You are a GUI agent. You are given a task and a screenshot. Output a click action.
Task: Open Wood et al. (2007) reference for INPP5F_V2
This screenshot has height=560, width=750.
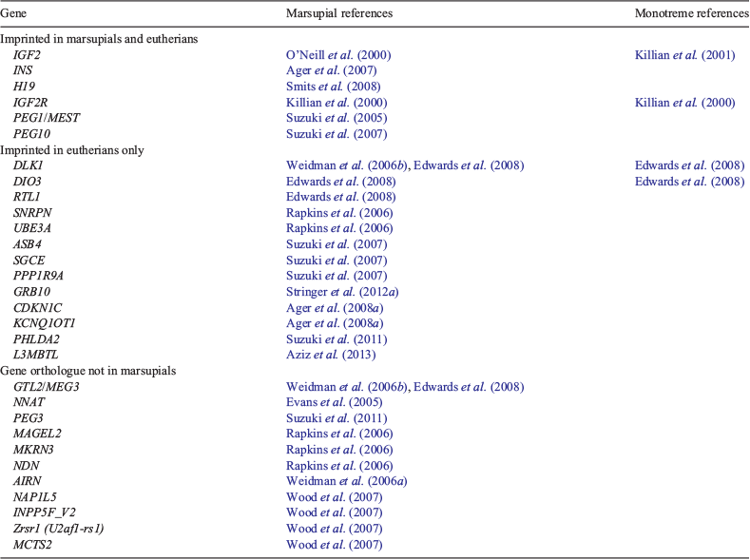pos(334,512)
